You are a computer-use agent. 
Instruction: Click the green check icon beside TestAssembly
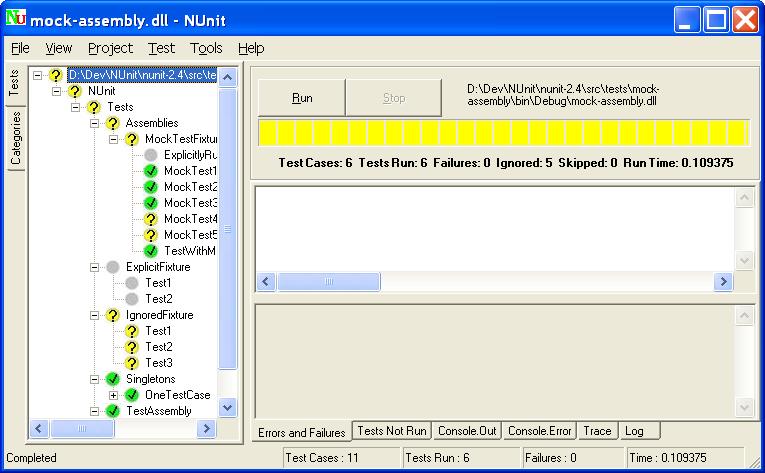pos(112,411)
